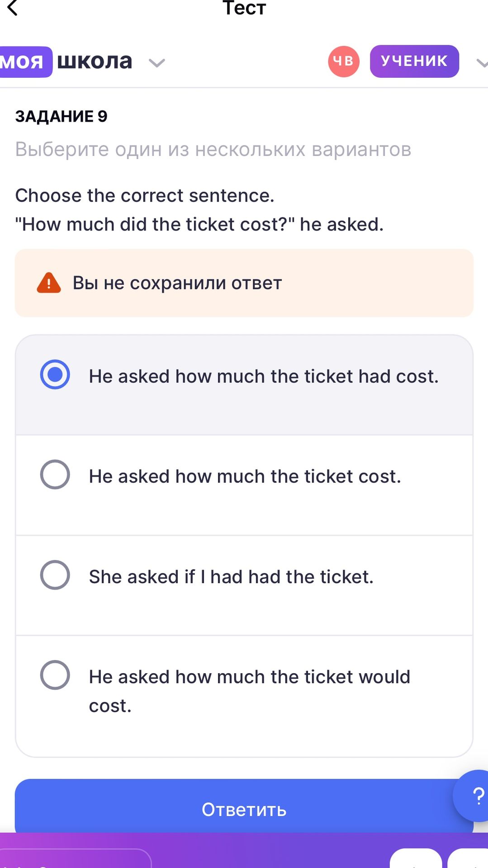
Task: Click the orange warning triangle icon
Action: pyautogui.click(x=49, y=283)
